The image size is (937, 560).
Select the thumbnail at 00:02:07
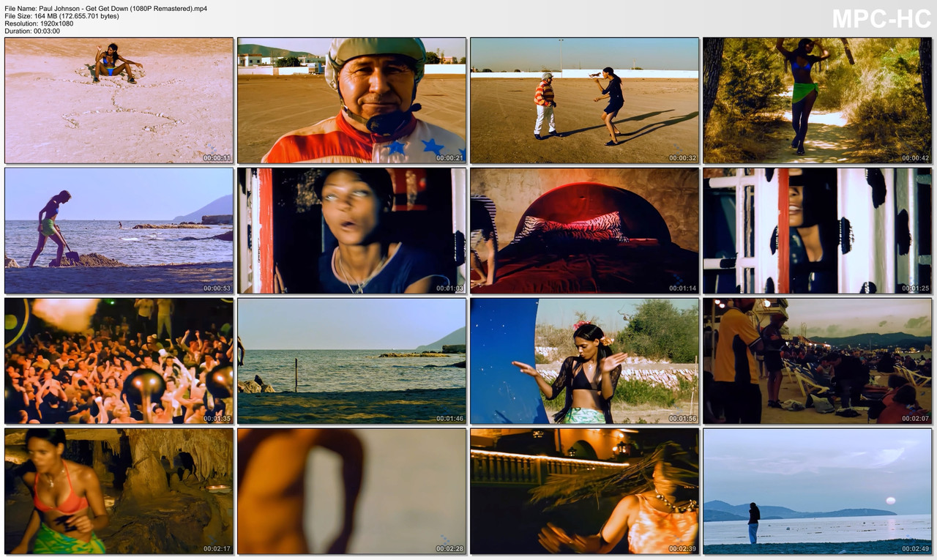(x=818, y=361)
